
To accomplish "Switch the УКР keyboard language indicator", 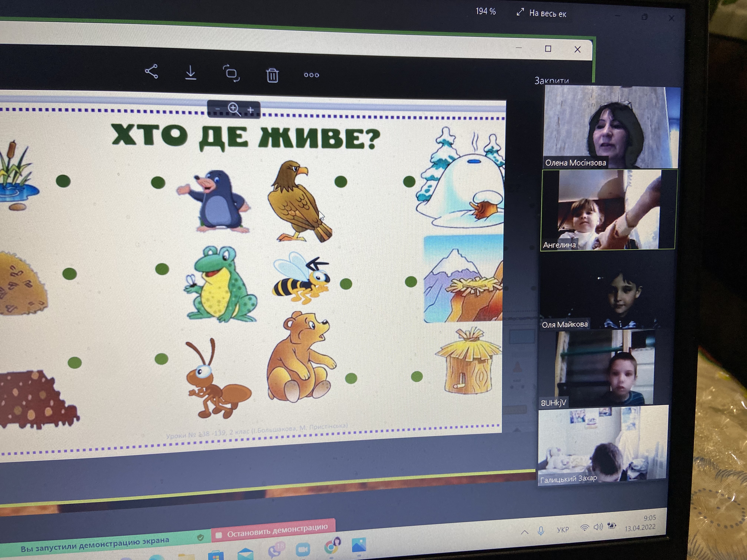I will point(563,530).
